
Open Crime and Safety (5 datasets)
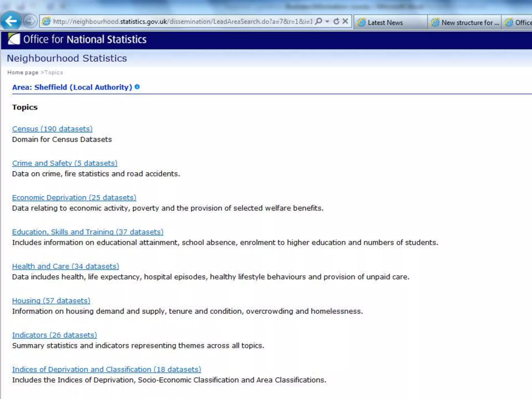pyautogui.click(x=65, y=163)
